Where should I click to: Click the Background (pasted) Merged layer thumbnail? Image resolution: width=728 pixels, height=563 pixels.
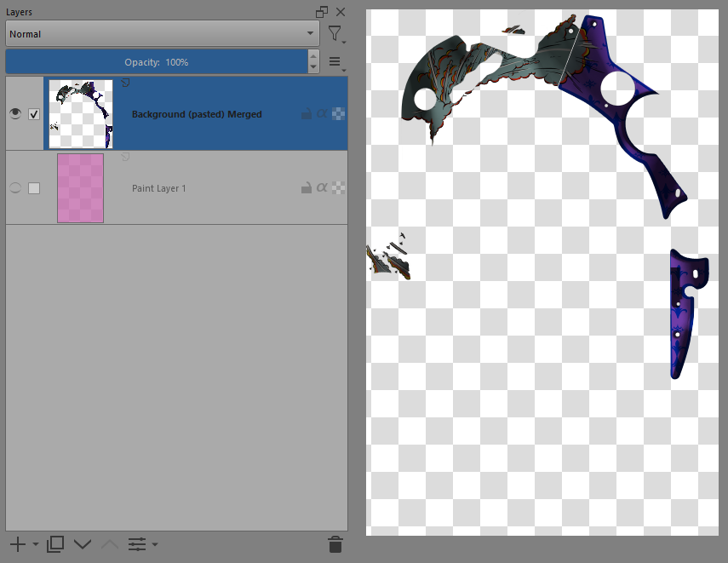(81, 114)
